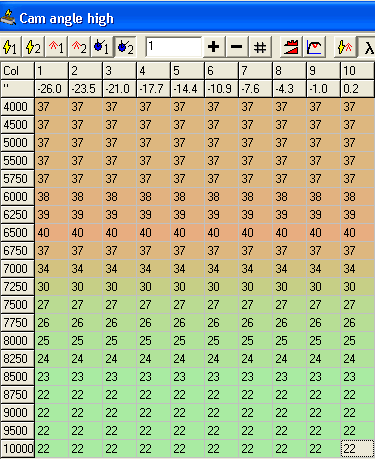Select the 9000 RPM row header
Image resolution: width=375 pixels, height=459 pixels.
pyautogui.click(x=17, y=413)
